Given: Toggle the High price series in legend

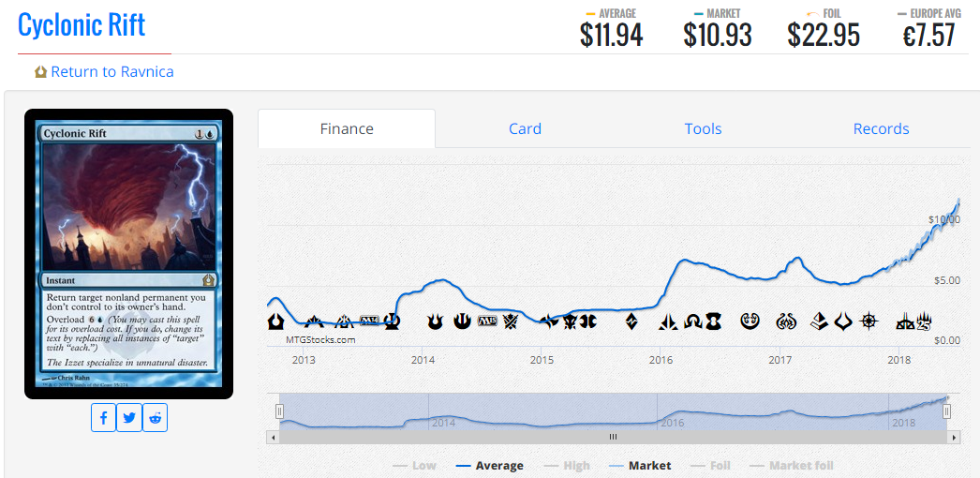Looking at the screenshot, I should click(x=566, y=466).
